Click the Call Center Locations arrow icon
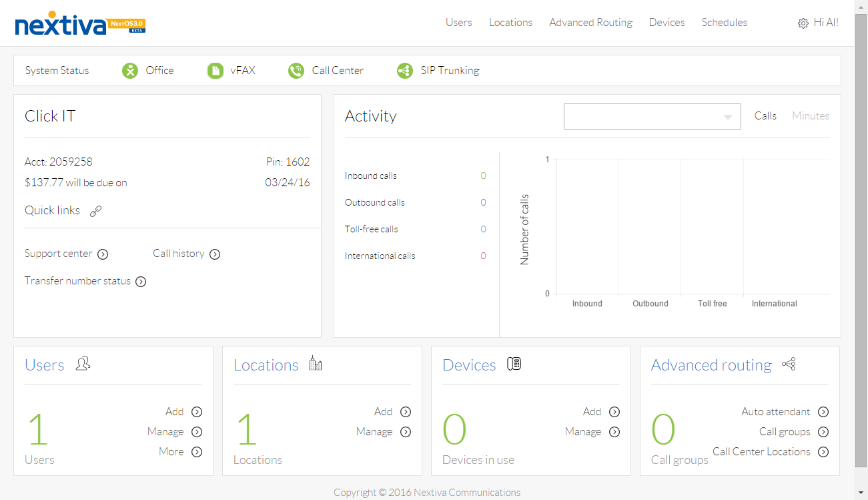 823,452
